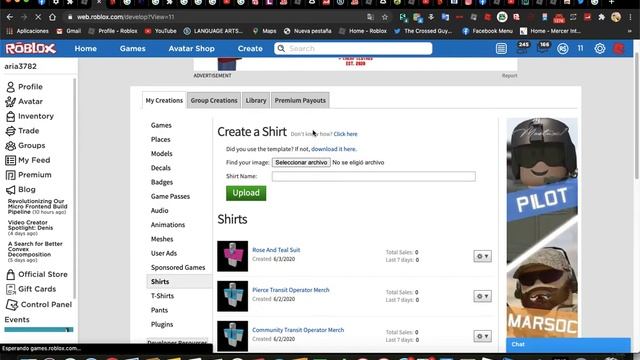Open My Feed from sidebar

[x=28, y=160]
